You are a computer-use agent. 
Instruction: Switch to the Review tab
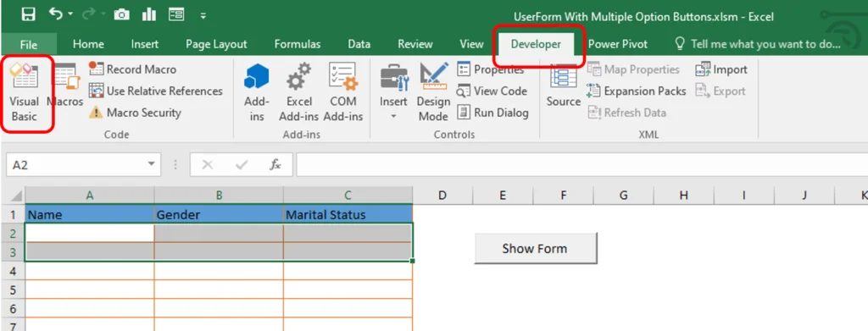tap(415, 44)
